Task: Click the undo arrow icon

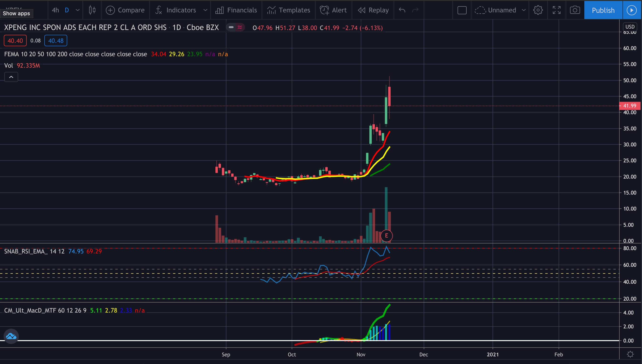Action: click(x=402, y=10)
